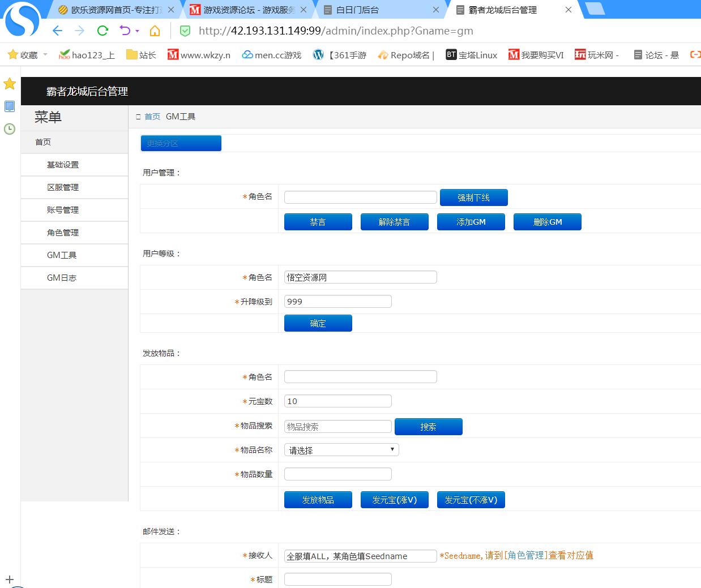Click the 添加GM button
Image resolution: width=701 pixels, height=588 pixels.
pyautogui.click(x=471, y=222)
